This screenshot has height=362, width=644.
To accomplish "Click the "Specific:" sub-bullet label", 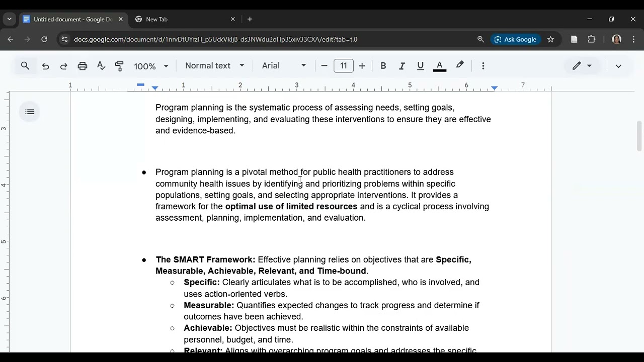I will point(202,283).
